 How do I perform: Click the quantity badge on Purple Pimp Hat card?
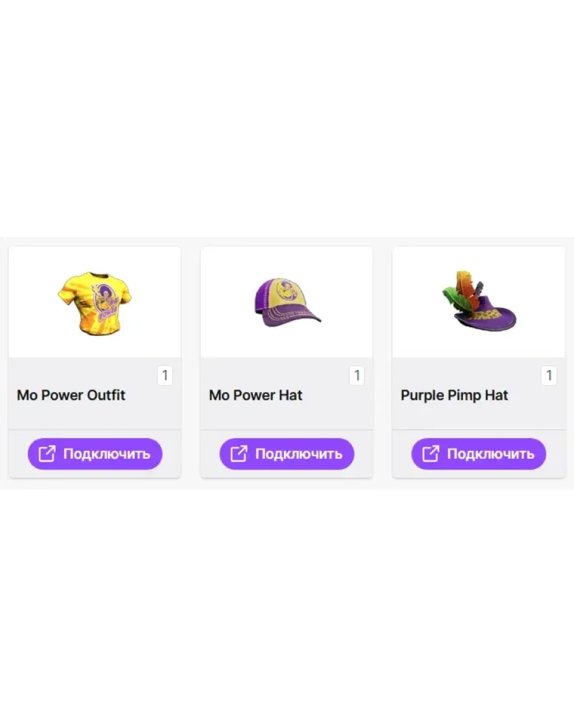pos(549,375)
